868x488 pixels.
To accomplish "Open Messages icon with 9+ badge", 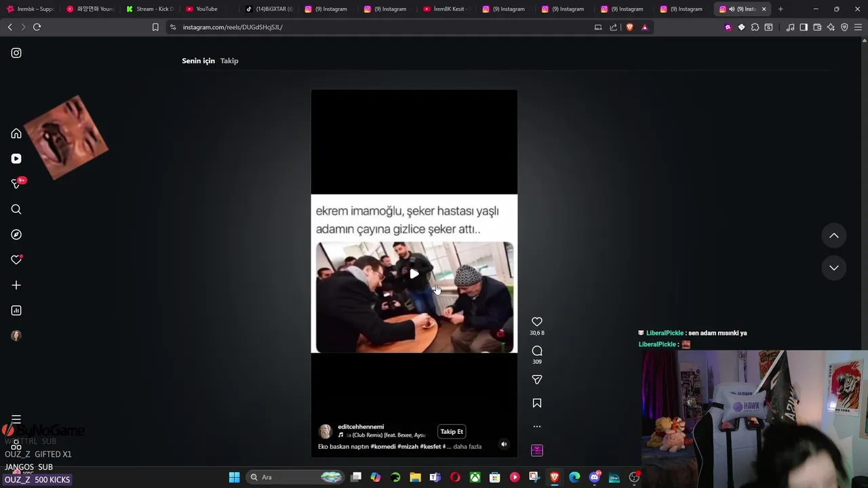I will [18, 183].
